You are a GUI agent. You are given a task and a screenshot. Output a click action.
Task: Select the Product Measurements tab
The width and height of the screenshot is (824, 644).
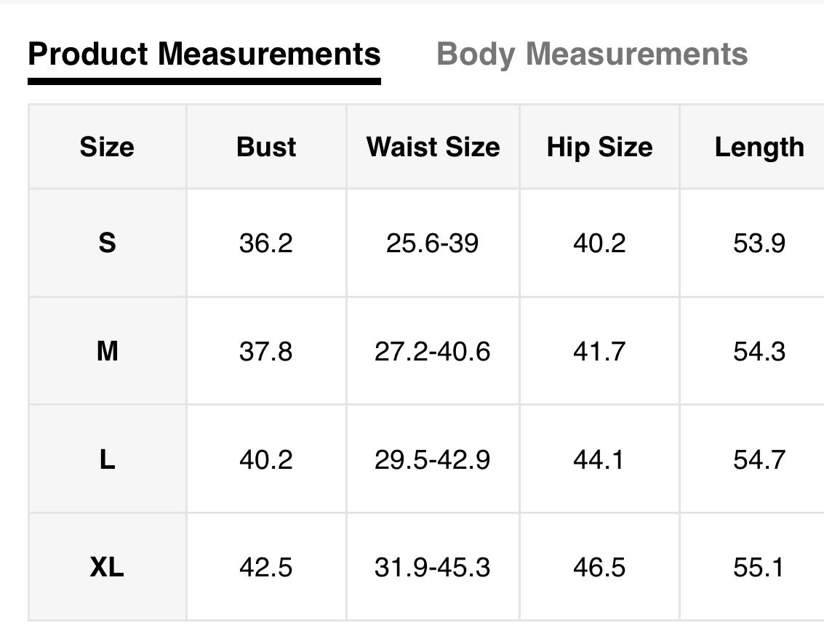pos(204,54)
